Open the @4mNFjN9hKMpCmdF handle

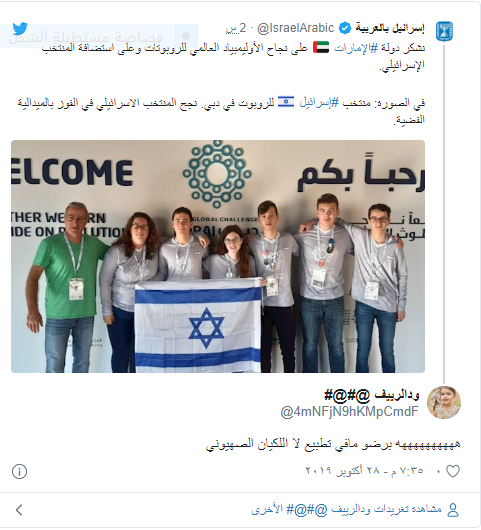(350, 412)
